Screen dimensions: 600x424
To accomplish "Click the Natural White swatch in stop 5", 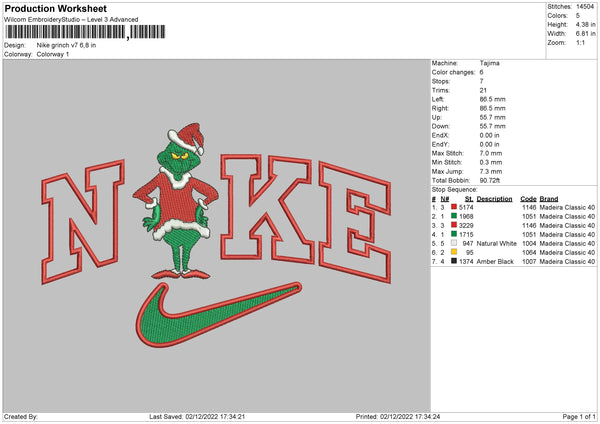I will [x=454, y=243].
